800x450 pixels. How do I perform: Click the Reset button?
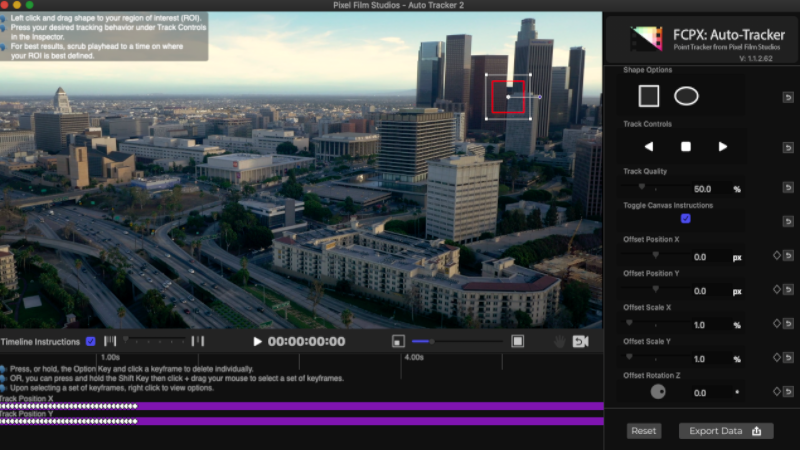(x=644, y=431)
